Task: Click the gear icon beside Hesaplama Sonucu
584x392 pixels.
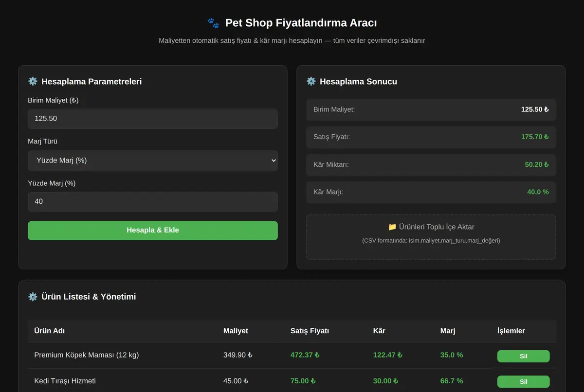Action: click(x=311, y=81)
